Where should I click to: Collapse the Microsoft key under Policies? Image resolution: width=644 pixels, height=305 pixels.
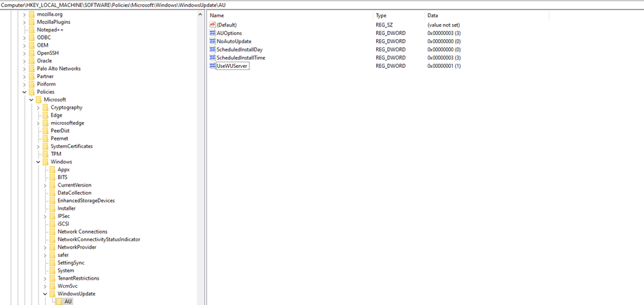point(32,99)
